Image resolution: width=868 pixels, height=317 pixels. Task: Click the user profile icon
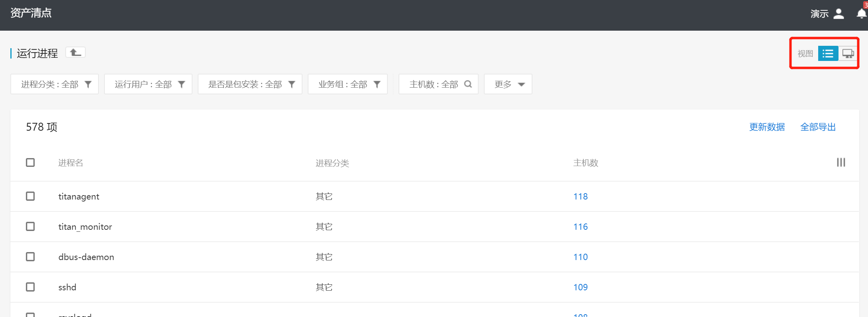click(x=839, y=14)
